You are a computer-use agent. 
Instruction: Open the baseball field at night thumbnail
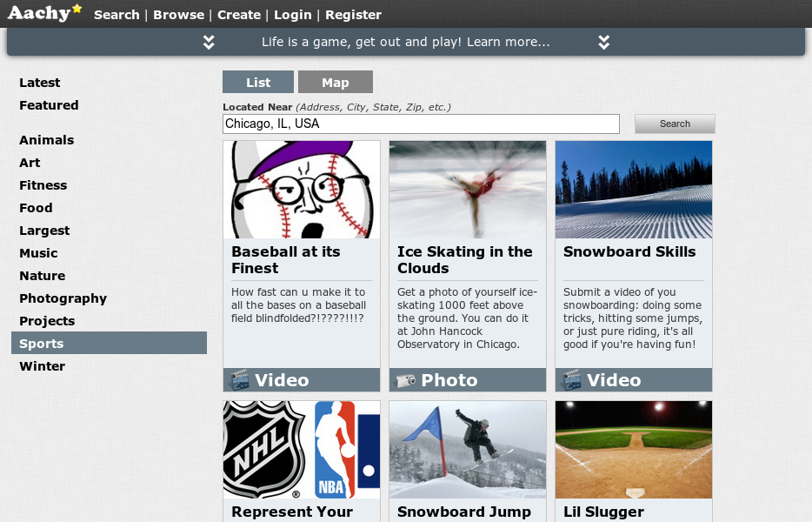click(x=634, y=450)
